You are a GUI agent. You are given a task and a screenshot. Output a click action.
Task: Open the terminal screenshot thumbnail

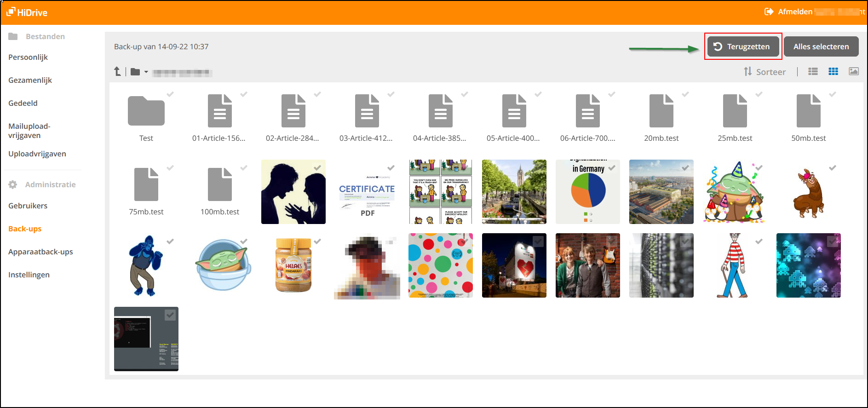click(x=146, y=339)
